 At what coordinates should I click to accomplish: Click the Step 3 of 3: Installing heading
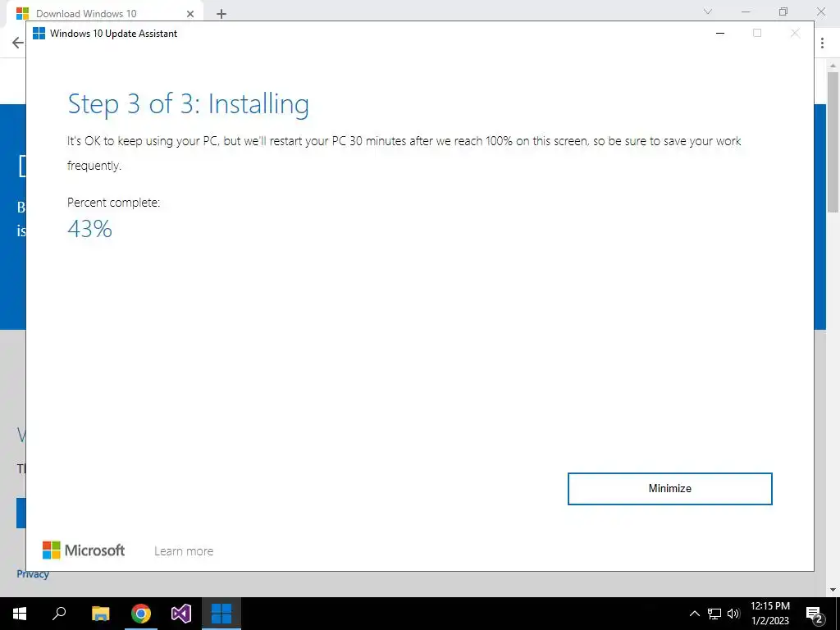click(x=188, y=104)
